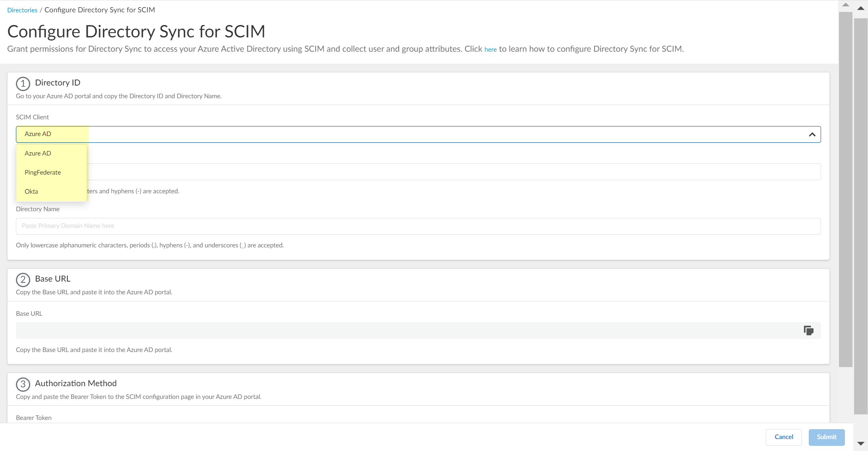Screen dimensions: 868x451
Task: Click inner scrollbar up arrow
Action: 845,5
